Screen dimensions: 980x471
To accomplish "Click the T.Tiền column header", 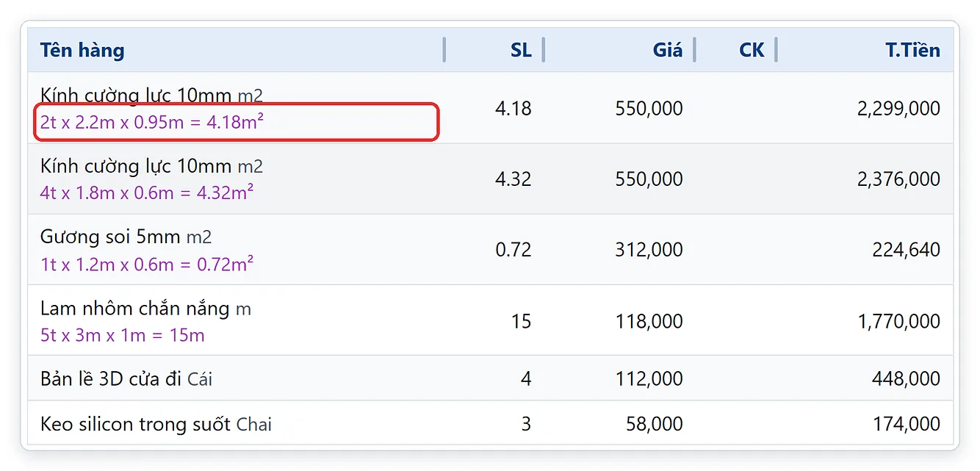I will tap(912, 50).
